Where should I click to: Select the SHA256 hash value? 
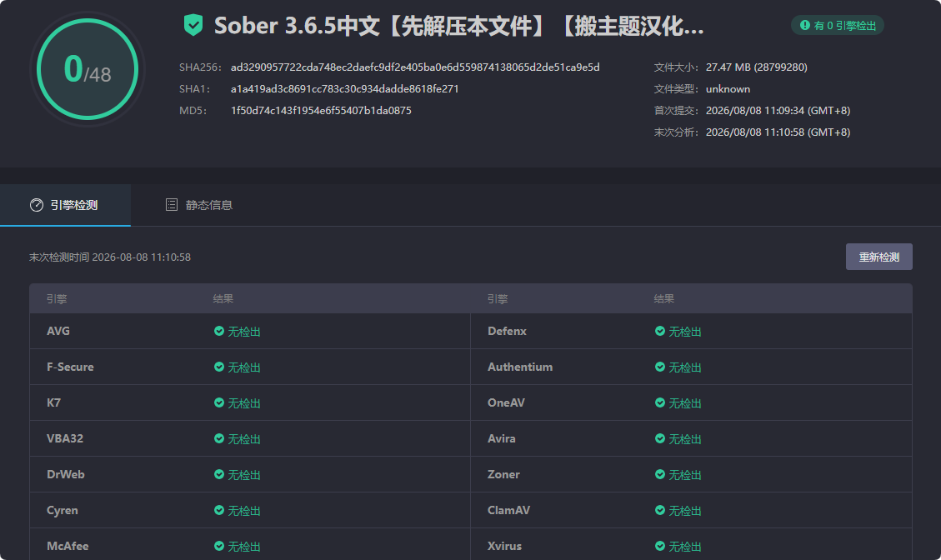tap(415, 67)
